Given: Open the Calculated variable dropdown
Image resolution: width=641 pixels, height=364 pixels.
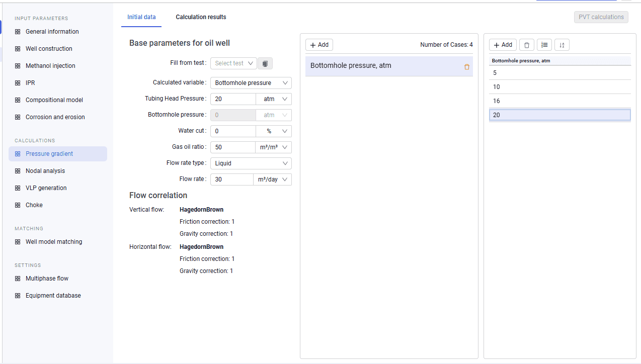Looking at the screenshot, I should 251,83.
